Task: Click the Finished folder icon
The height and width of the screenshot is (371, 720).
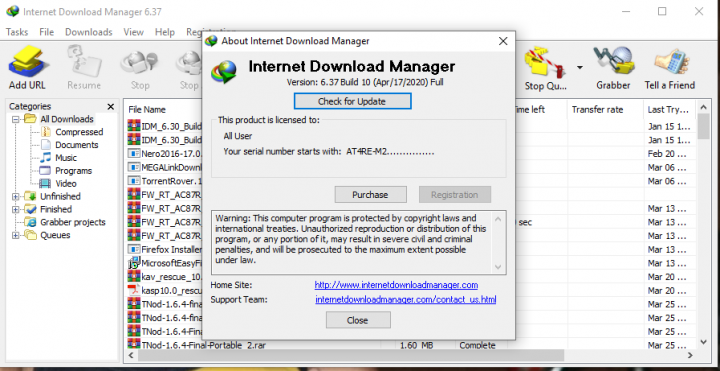Action: click(30, 209)
